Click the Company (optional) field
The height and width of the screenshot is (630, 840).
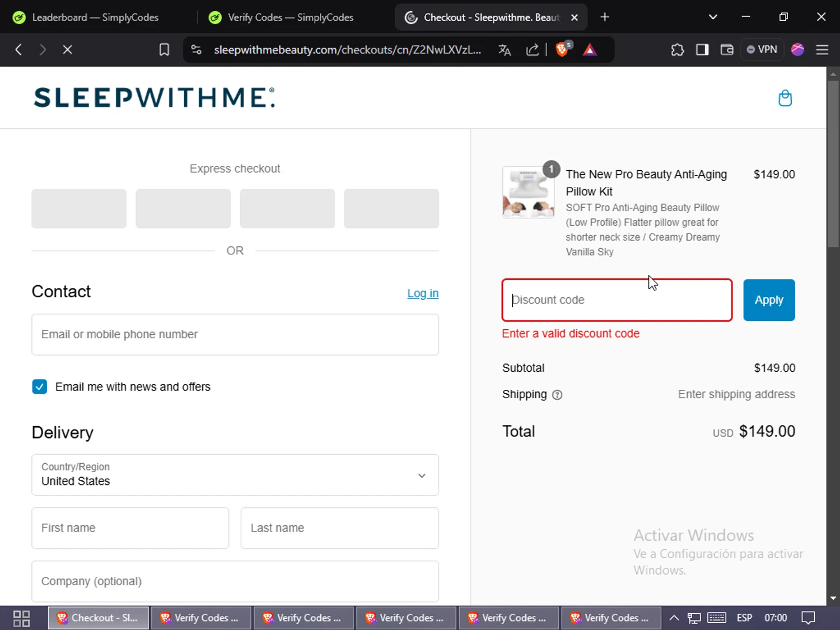click(x=235, y=581)
